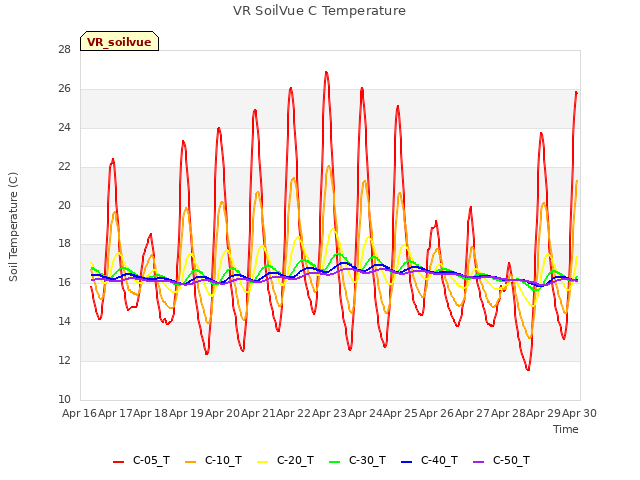Viewport: 640px width, 480px height.
Task: Click the 10 y-axis tick label
Action: click(x=64, y=399)
